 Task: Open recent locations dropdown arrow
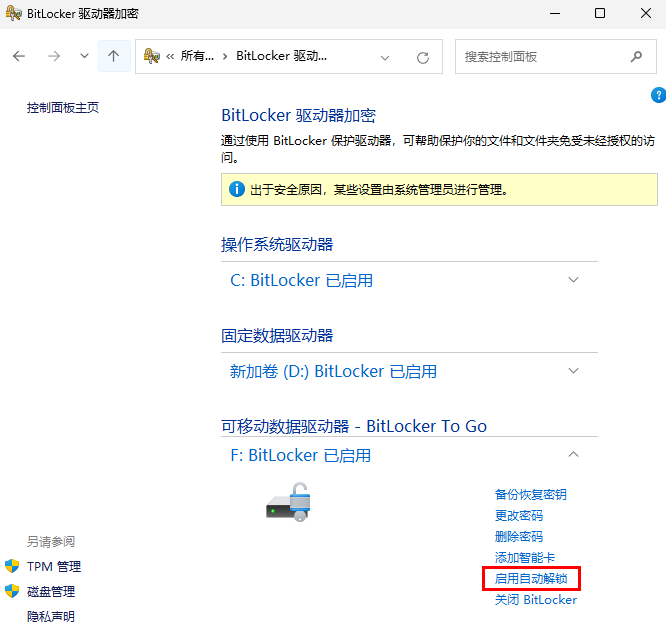click(84, 56)
